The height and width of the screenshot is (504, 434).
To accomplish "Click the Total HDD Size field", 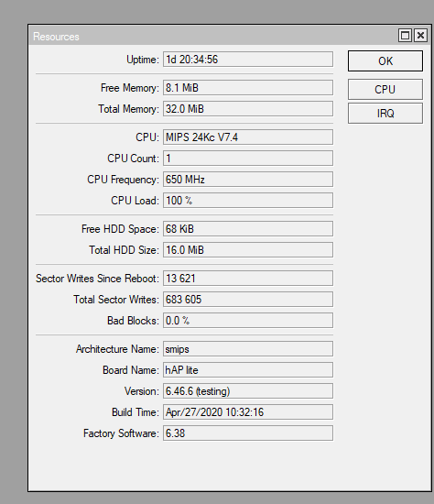I will pyautogui.click(x=248, y=250).
